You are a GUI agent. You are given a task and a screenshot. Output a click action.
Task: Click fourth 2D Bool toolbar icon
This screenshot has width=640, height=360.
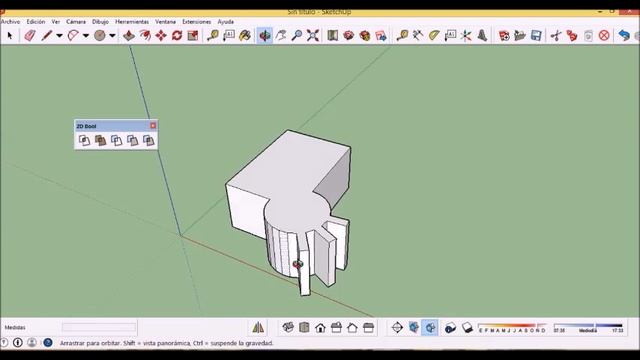(132, 140)
